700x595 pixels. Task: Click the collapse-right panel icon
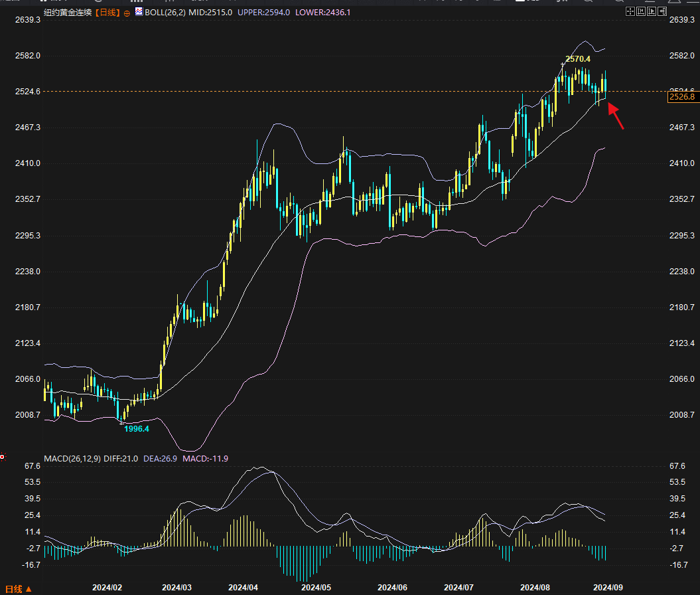coord(662,12)
